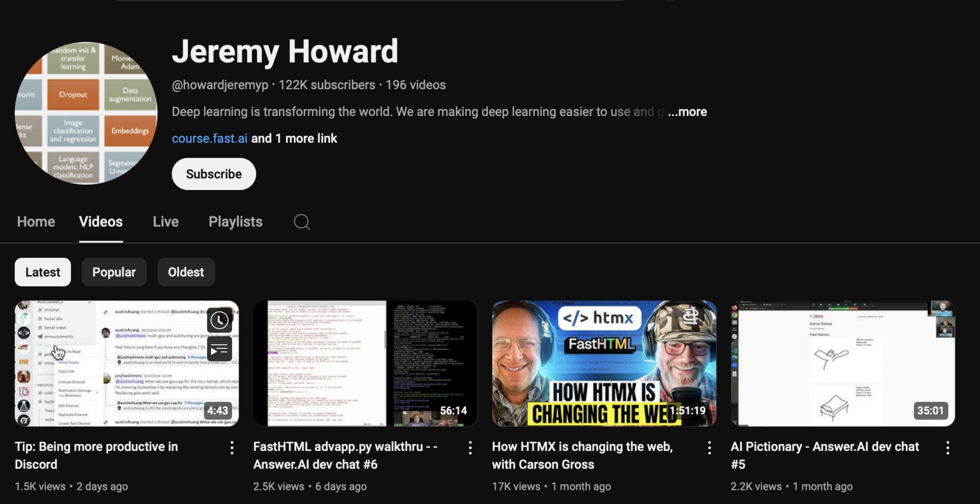The image size is (980, 504).
Task: Switch to the Home tab
Action: click(36, 222)
